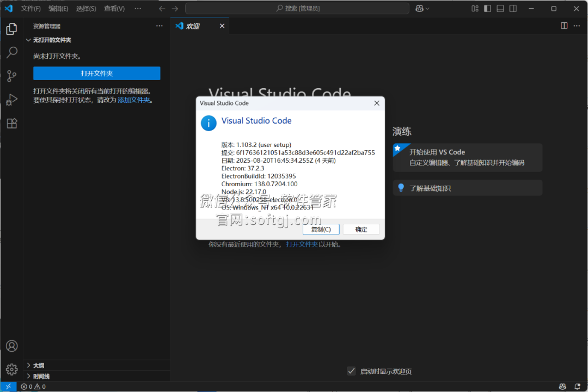Expand the 大纲 outline section
The image size is (588, 392).
[38, 366]
